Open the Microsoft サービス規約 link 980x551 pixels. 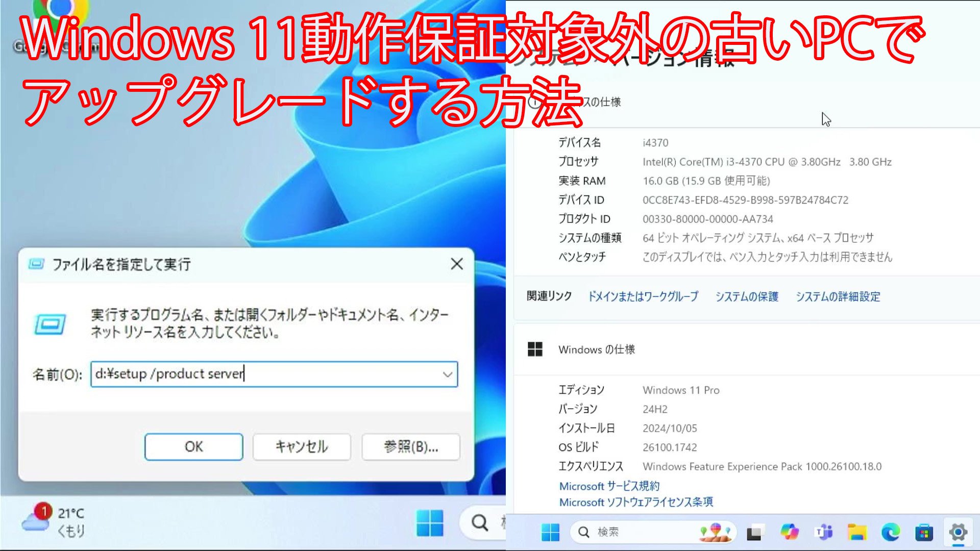[609, 486]
